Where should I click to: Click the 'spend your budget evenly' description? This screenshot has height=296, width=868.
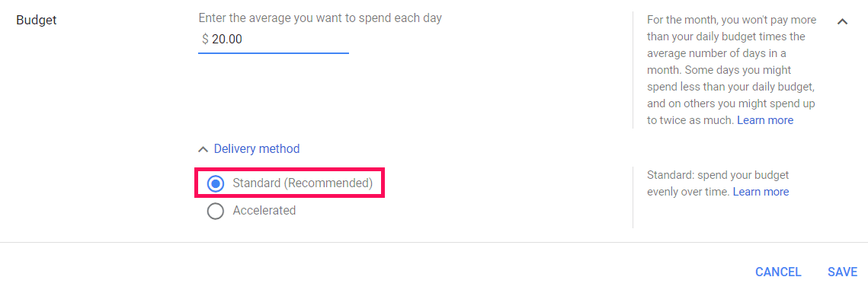[718, 184]
